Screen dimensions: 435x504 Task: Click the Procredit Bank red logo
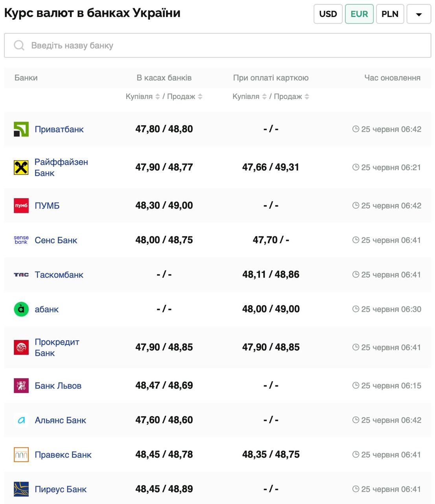pyautogui.click(x=21, y=348)
